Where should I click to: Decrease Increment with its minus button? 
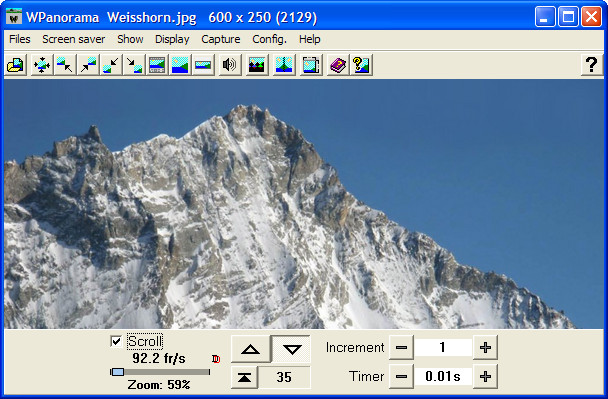click(401, 347)
